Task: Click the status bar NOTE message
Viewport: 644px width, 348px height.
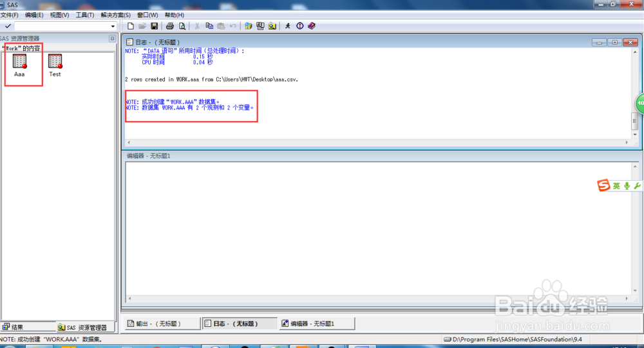Action: [52, 340]
